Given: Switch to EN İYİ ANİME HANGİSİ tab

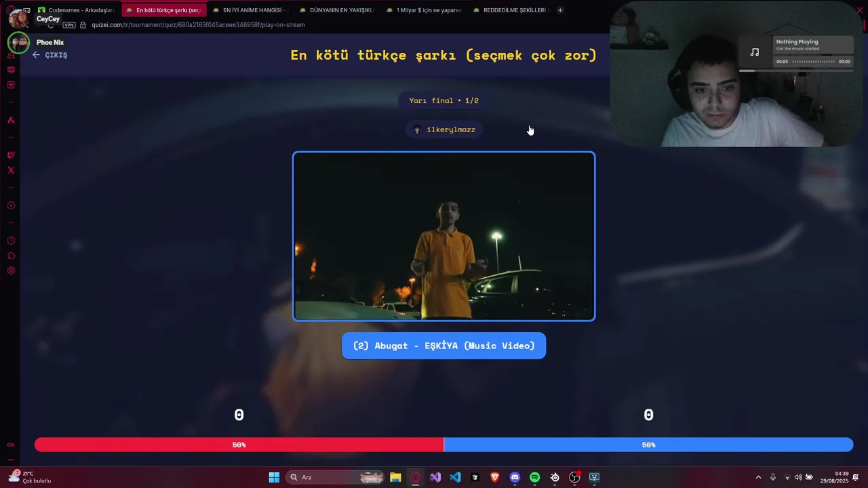Looking at the screenshot, I should [250, 10].
